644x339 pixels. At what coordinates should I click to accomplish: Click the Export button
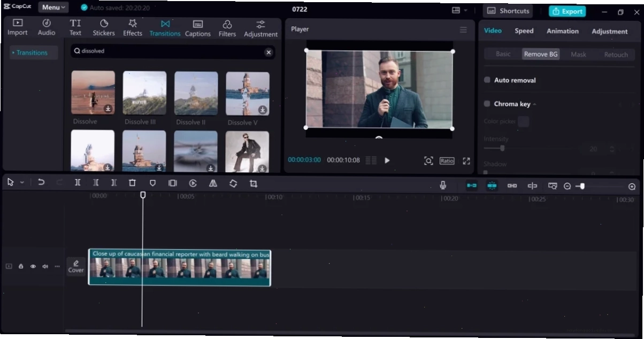point(567,11)
